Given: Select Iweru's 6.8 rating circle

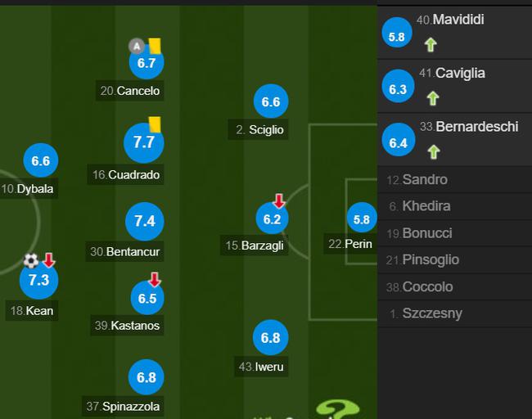Looking at the screenshot, I should [x=270, y=338].
